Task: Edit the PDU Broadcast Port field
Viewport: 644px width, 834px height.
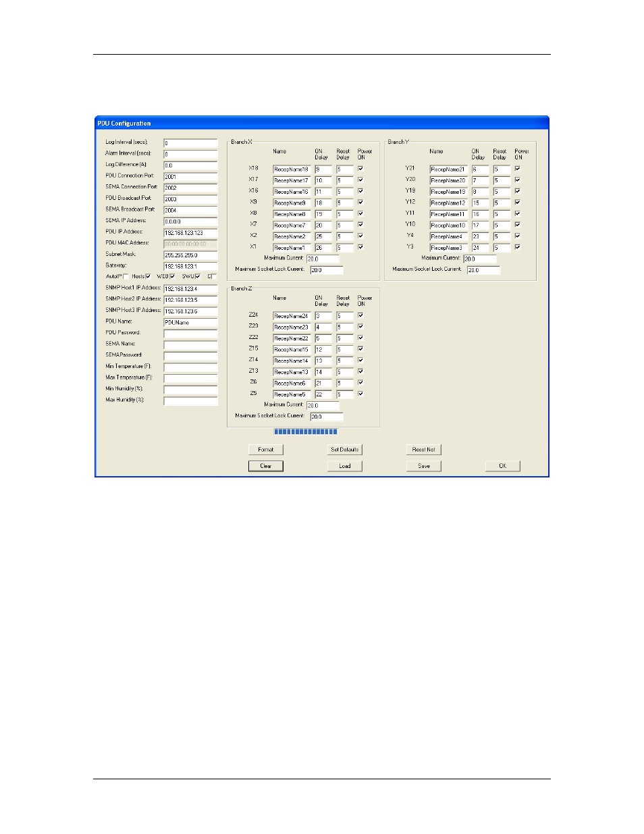Action: [x=190, y=199]
